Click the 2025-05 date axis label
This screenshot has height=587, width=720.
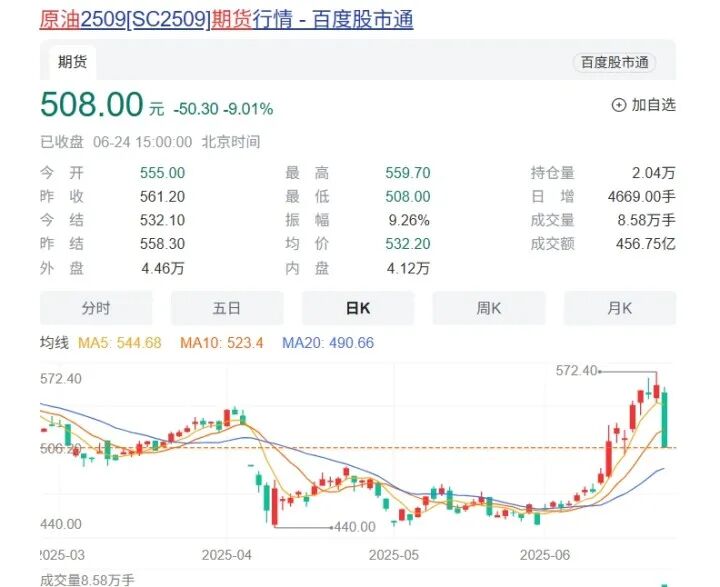pyautogui.click(x=394, y=555)
